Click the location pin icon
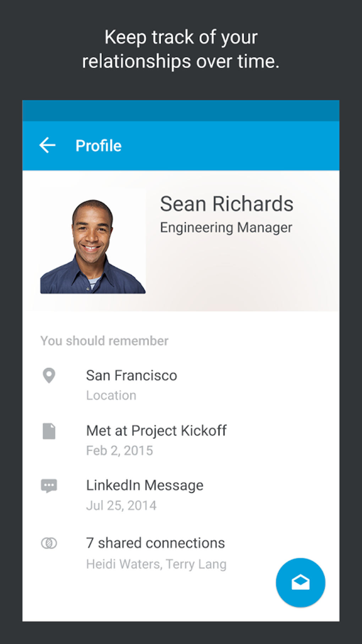Viewport: 362px width, 644px height. coord(49,376)
